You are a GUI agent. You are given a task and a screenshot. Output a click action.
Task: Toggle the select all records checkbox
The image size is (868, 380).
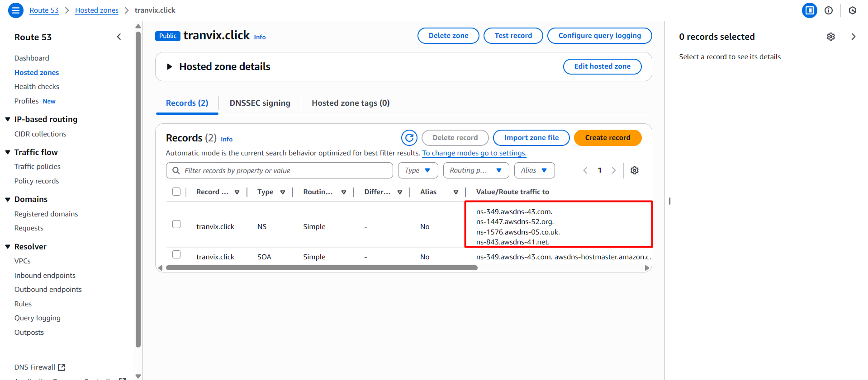pyautogui.click(x=176, y=192)
